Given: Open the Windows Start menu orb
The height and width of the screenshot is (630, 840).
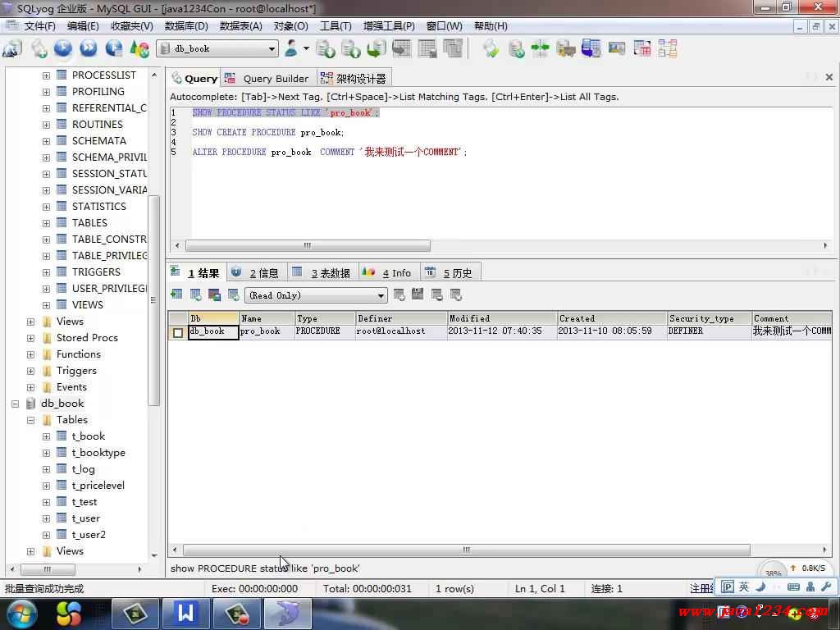Looking at the screenshot, I should click(21, 614).
